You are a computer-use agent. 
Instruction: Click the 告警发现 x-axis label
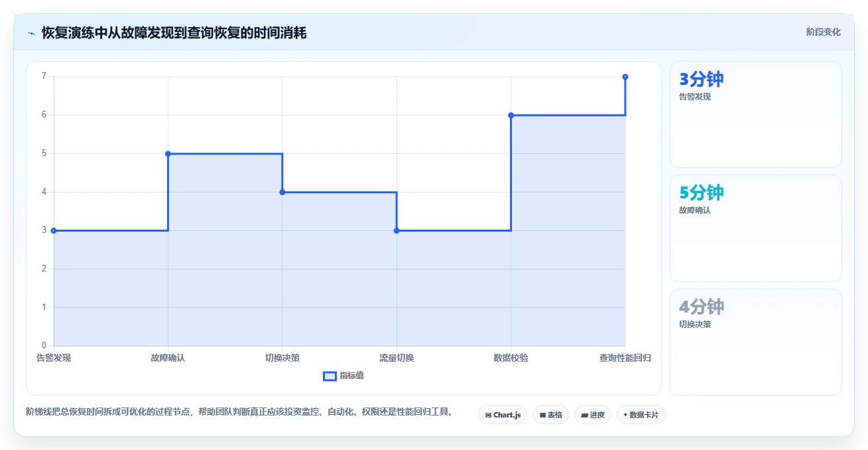54,358
